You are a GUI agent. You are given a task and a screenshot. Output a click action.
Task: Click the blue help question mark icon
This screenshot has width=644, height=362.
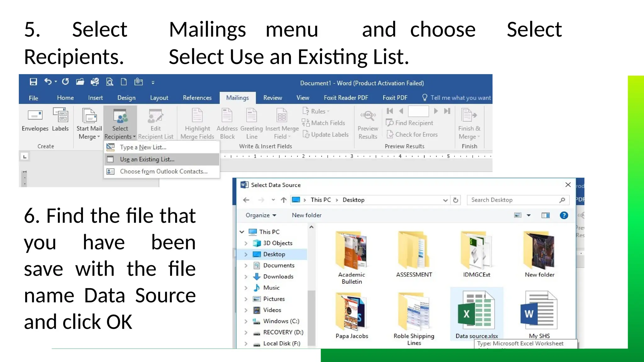(x=564, y=215)
